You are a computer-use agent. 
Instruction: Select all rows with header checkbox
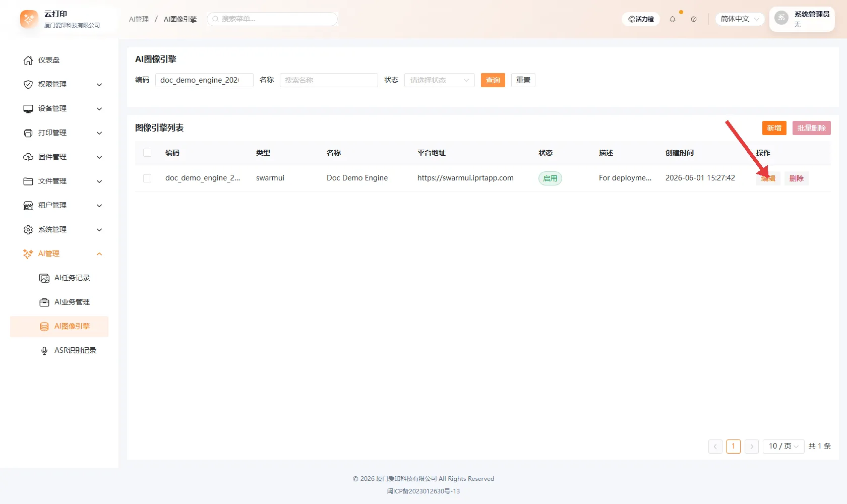(x=147, y=153)
